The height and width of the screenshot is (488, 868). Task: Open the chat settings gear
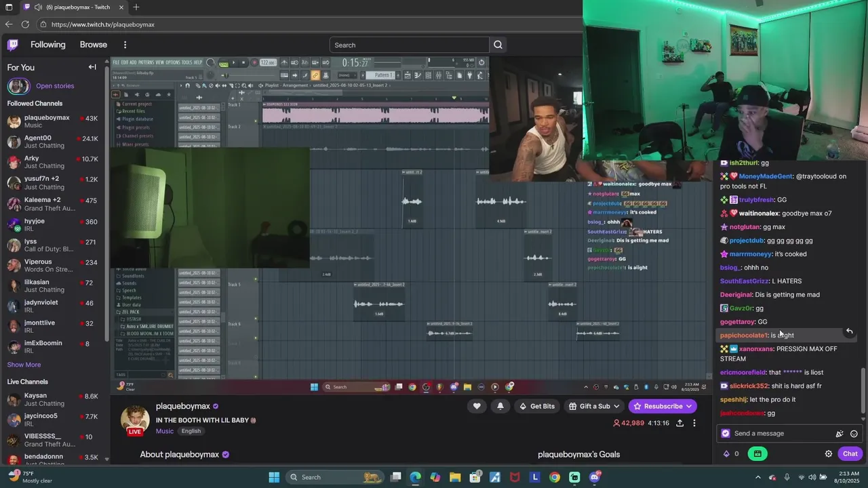click(x=828, y=453)
